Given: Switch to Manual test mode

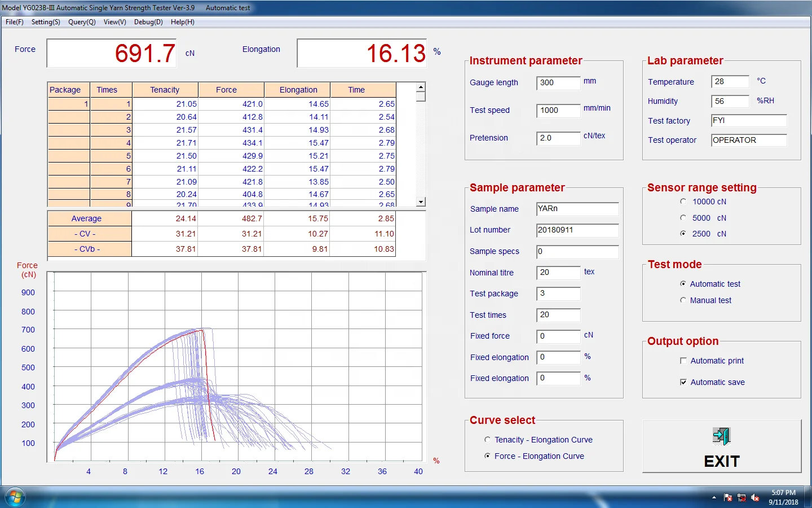Looking at the screenshot, I should [x=683, y=300].
